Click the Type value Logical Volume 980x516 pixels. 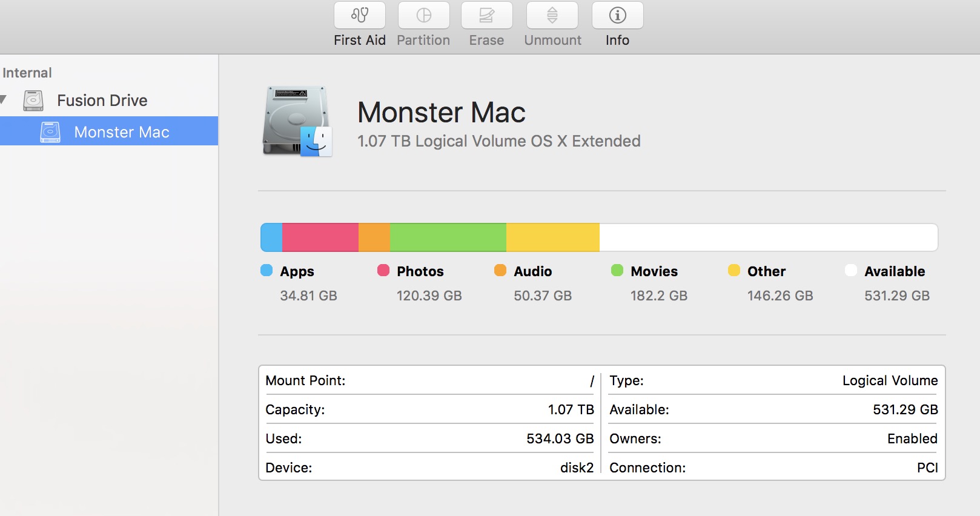click(890, 380)
